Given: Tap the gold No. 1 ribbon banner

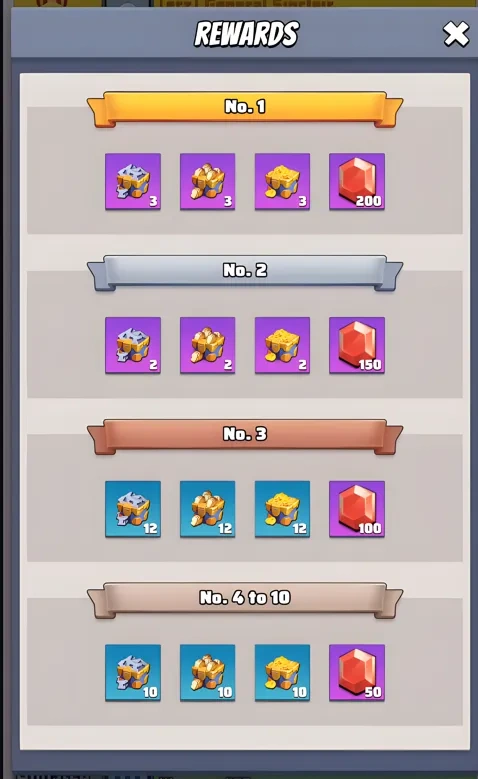Looking at the screenshot, I should [245, 109].
